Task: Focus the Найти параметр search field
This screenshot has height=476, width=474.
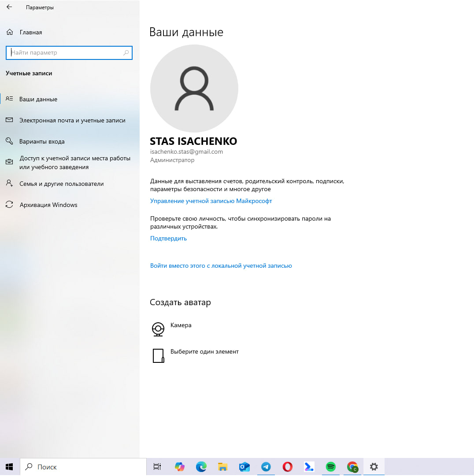Action: tap(69, 53)
